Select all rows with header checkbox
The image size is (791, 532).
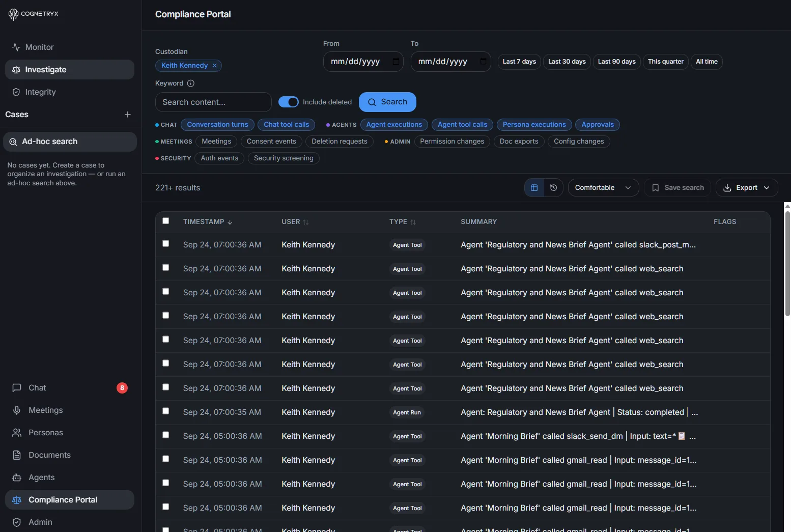[165, 221]
